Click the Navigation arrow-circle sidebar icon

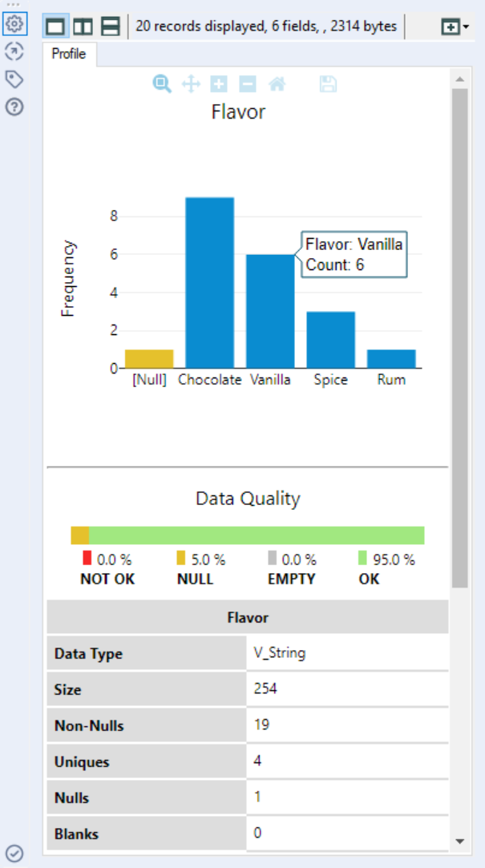pyautogui.click(x=14, y=52)
